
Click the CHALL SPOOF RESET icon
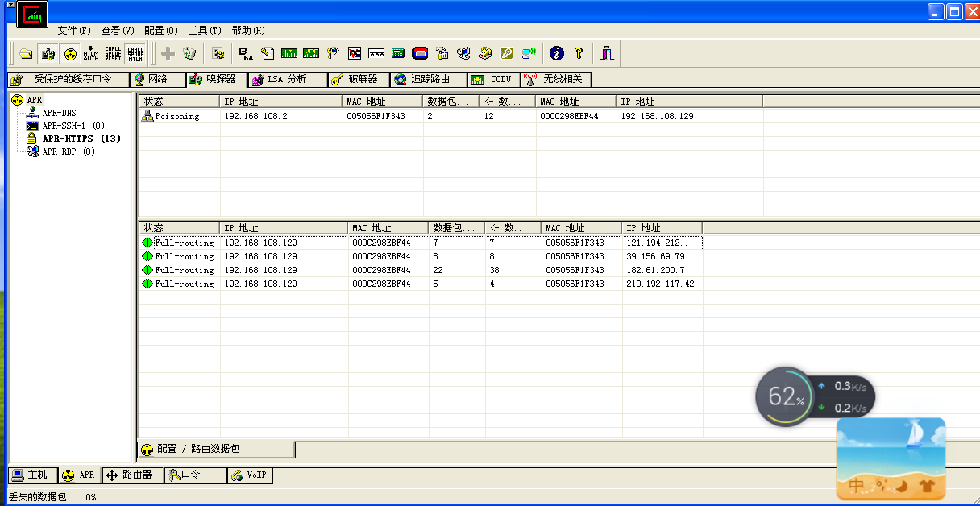tap(114, 53)
